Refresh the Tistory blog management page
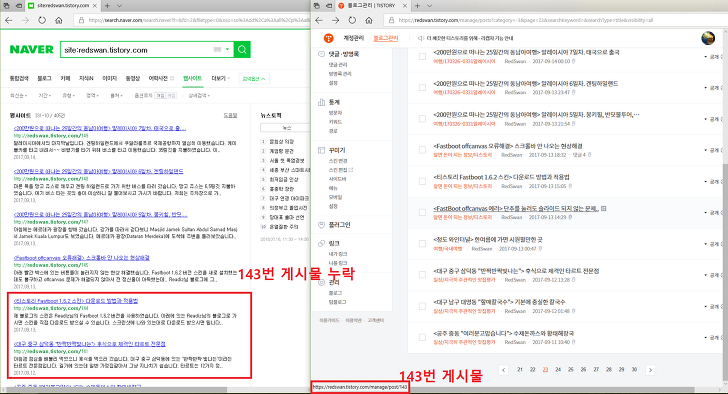The image size is (728, 394). click(352, 20)
